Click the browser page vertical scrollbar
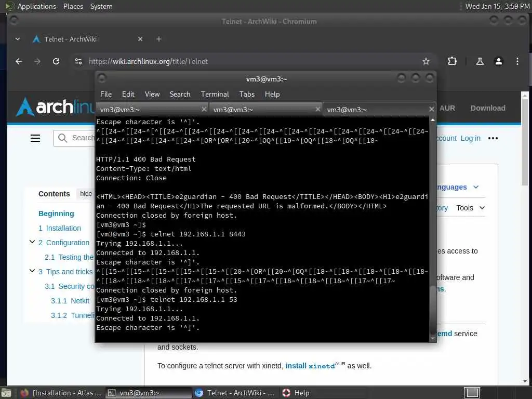The image size is (532, 399). pyautogui.click(x=525, y=142)
